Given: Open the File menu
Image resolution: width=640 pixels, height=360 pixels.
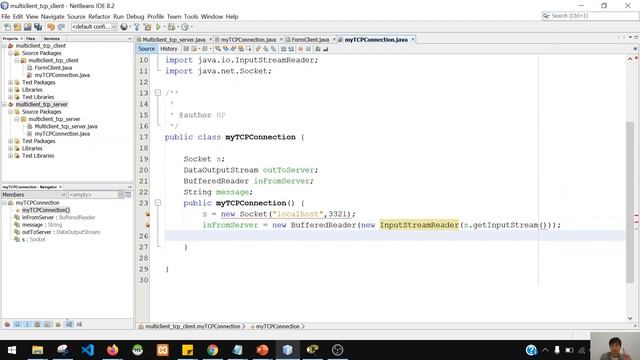Looking at the screenshot, I should tap(6, 17).
